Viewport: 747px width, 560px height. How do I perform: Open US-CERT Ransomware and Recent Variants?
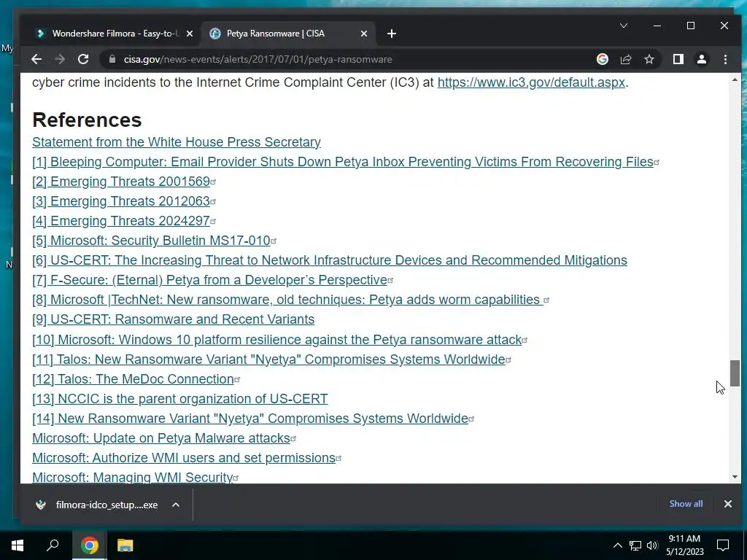click(x=174, y=319)
